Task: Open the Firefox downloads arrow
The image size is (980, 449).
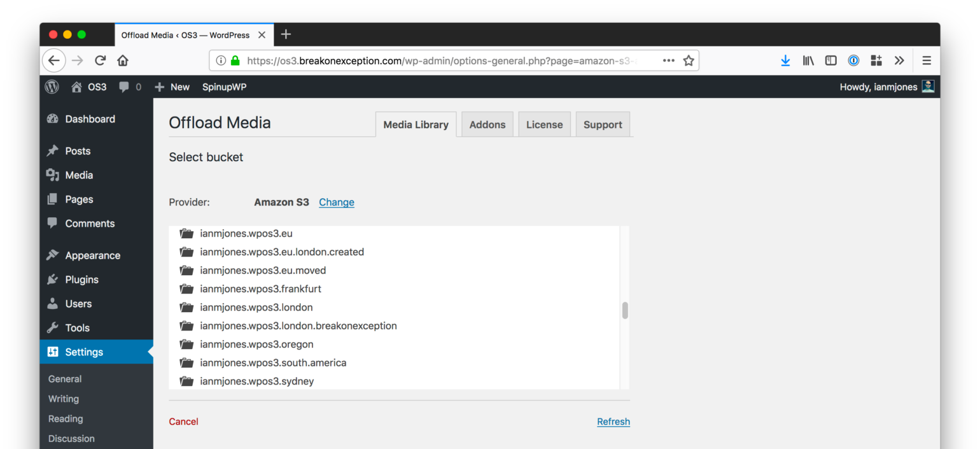Action: pos(785,61)
